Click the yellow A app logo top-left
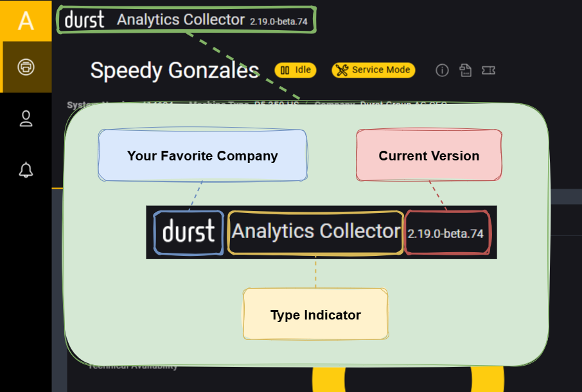The width and height of the screenshot is (582, 392). (x=26, y=21)
